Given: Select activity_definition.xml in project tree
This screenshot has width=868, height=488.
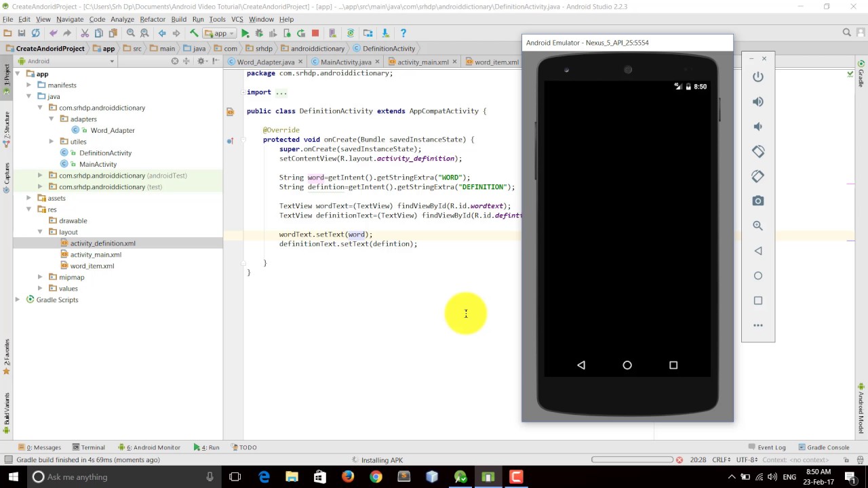Looking at the screenshot, I should [102, 243].
